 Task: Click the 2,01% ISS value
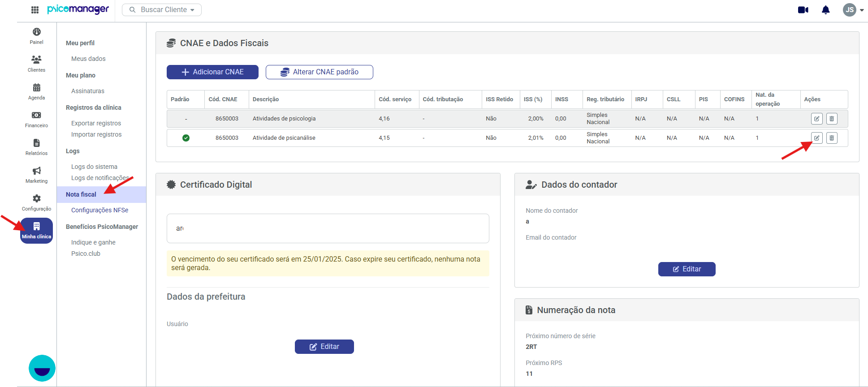pyautogui.click(x=535, y=138)
